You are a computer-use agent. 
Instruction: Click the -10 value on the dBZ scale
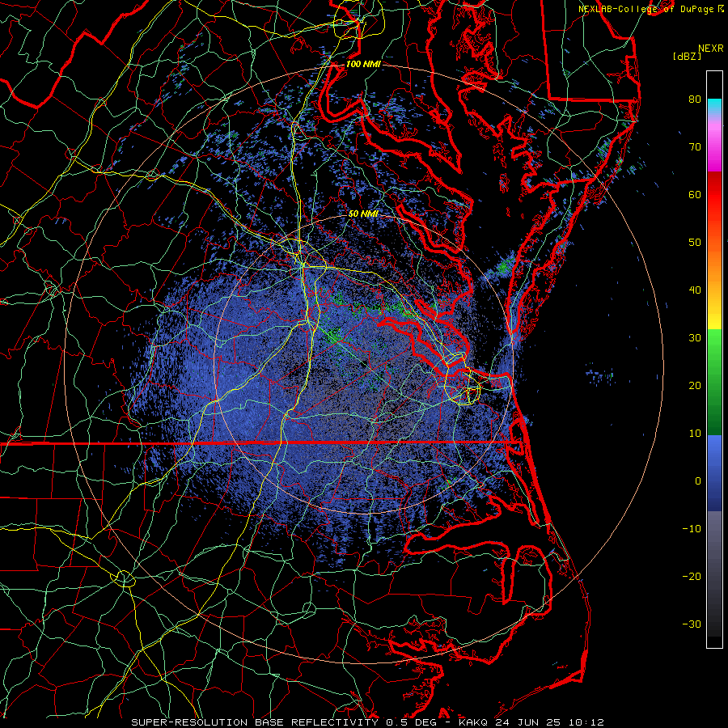692,529
